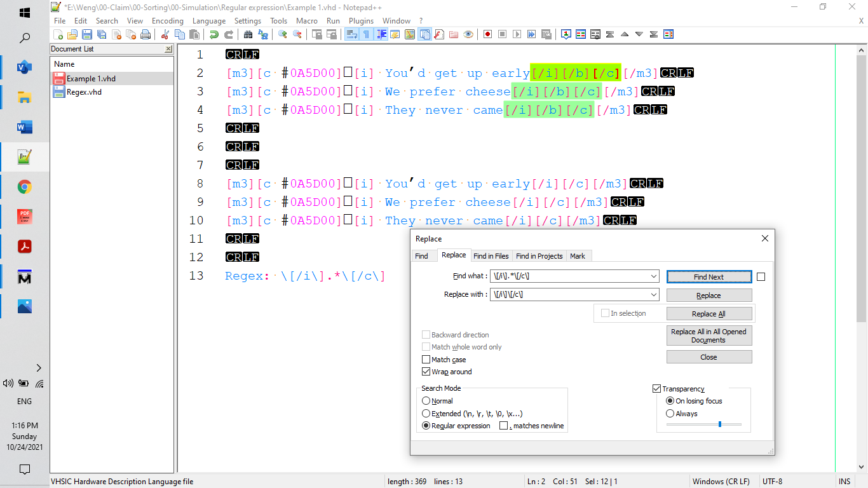
Task: Click Replace All in All Opened Documents
Action: [x=709, y=335]
